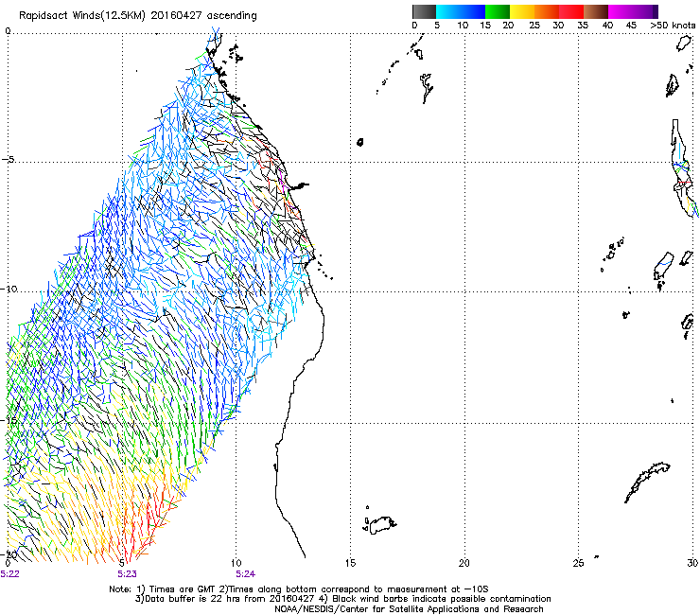Screen dimensions: 700x615
Task: Click the 'Black wind barbs indicate possible contamination' note
Action: (441, 599)
